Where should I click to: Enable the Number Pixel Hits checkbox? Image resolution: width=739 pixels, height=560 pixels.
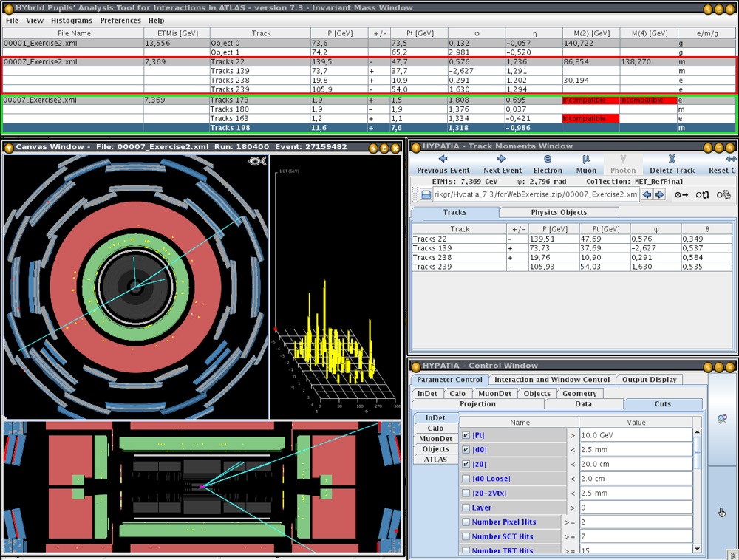point(466,522)
